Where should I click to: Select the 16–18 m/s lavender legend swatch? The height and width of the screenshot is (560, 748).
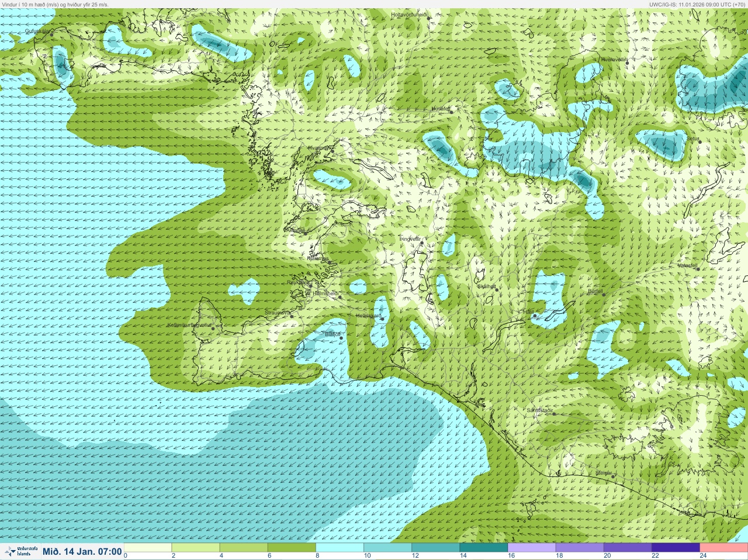531,548
